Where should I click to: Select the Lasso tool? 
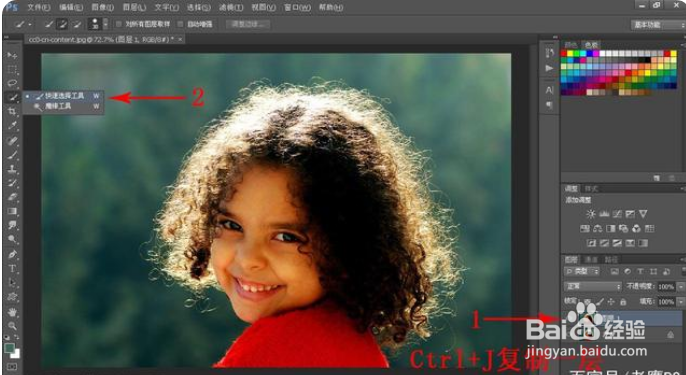click(12, 83)
